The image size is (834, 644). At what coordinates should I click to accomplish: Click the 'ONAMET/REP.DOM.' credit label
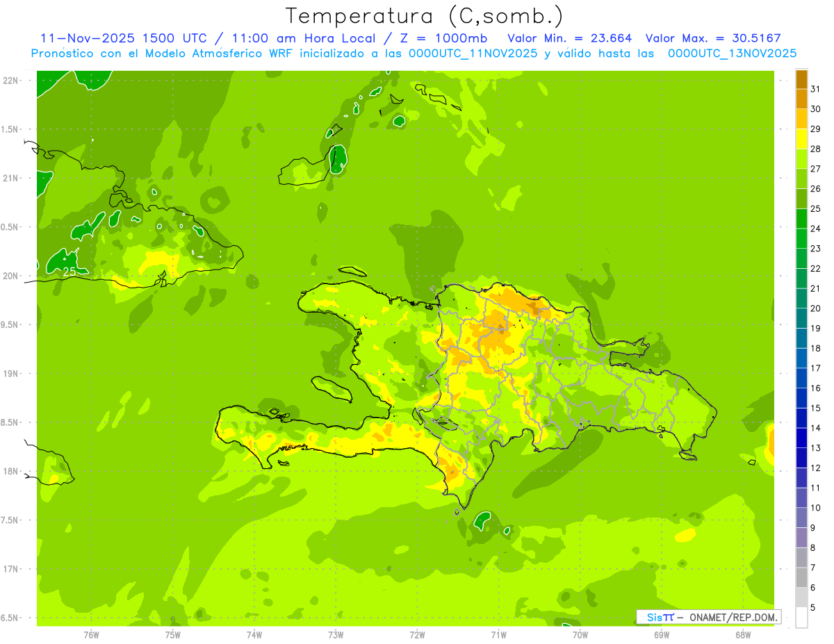pyautogui.click(x=733, y=617)
